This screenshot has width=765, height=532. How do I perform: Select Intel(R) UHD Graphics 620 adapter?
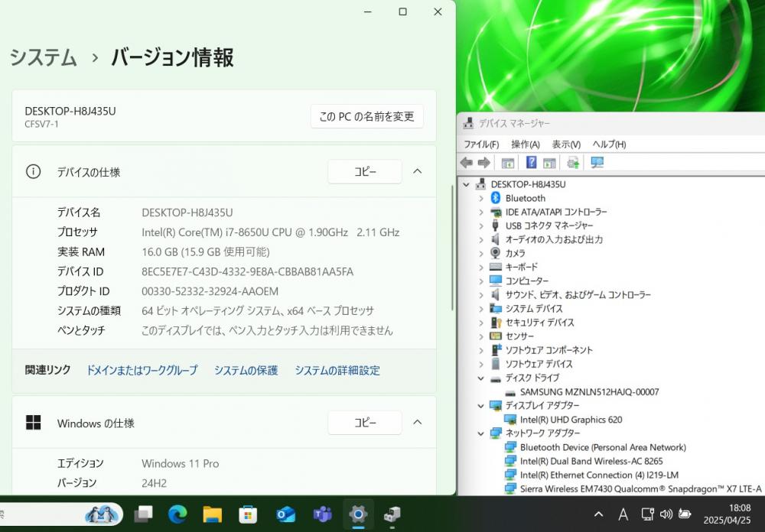coord(571,420)
